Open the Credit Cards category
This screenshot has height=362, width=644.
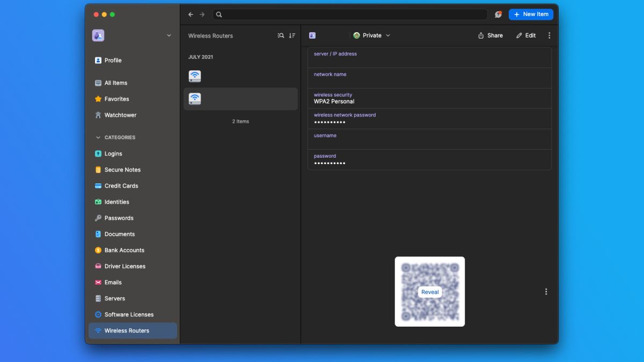click(x=121, y=186)
